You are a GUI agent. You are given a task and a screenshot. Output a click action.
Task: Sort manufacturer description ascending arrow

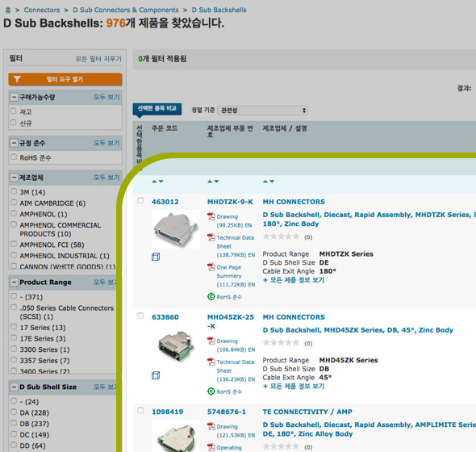pyautogui.click(x=265, y=182)
